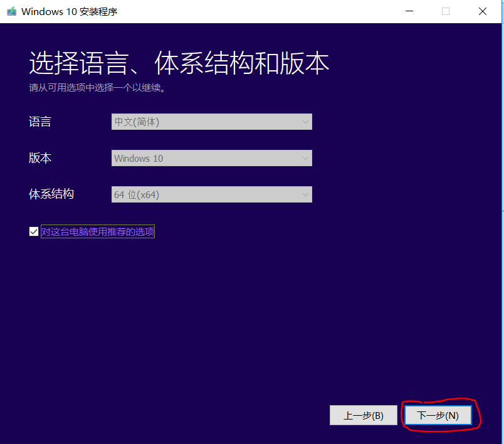Uncheck 对这台电脑使用推荐的选项 checkbox
The height and width of the screenshot is (444, 504).
(34, 231)
